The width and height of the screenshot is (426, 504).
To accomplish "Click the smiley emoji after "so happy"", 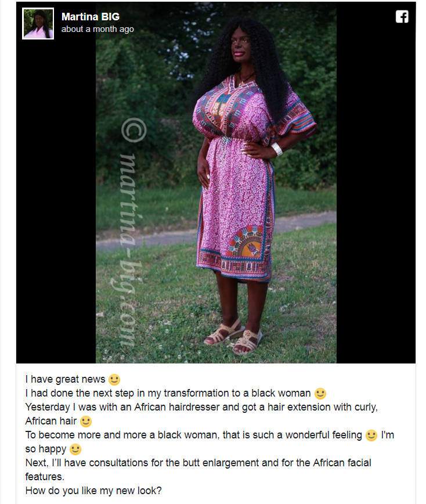I will pos(75,449).
